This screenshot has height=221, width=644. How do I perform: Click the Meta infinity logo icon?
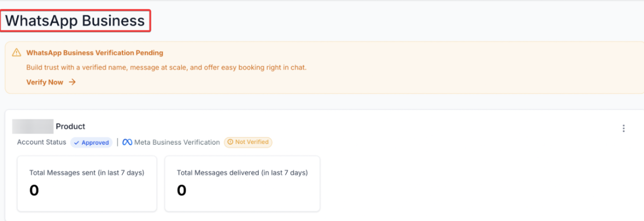point(127,143)
